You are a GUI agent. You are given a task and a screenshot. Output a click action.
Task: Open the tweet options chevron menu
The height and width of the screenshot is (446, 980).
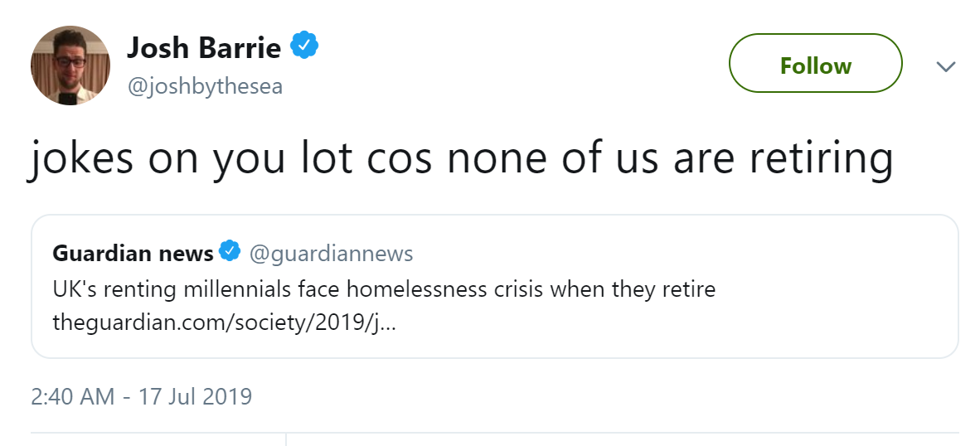[x=945, y=66]
